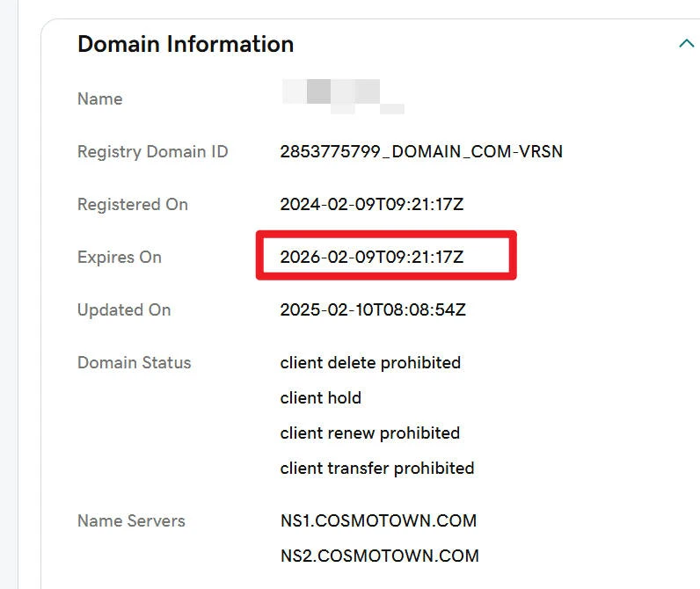This screenshot has width=700, height=589.
Task: Click the 'client transfer prohibited' status
Action: click(376, 469)
